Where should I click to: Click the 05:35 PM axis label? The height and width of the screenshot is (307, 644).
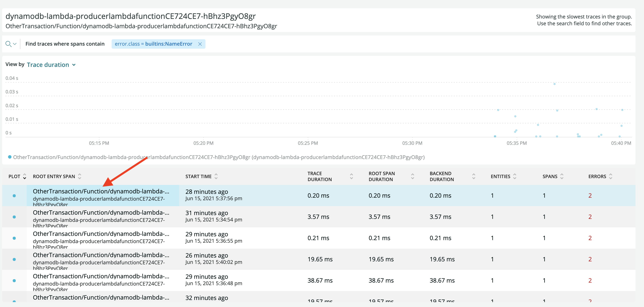point(516,143)
